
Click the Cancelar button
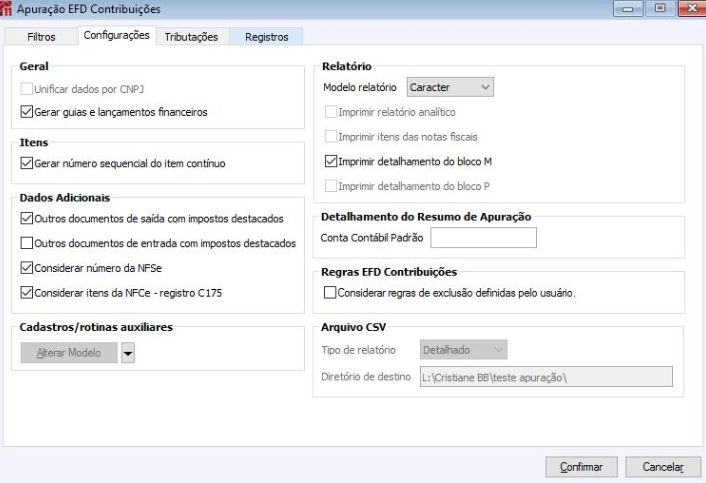point(663,467)
